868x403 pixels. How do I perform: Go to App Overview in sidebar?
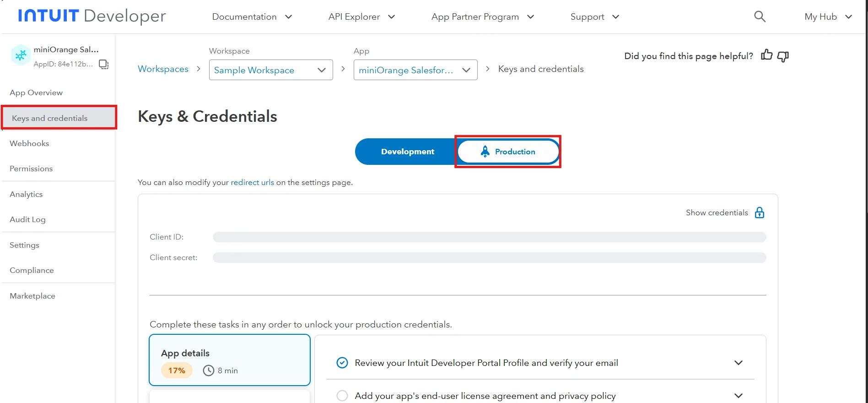pyautogui.click(x=36, y=93)
